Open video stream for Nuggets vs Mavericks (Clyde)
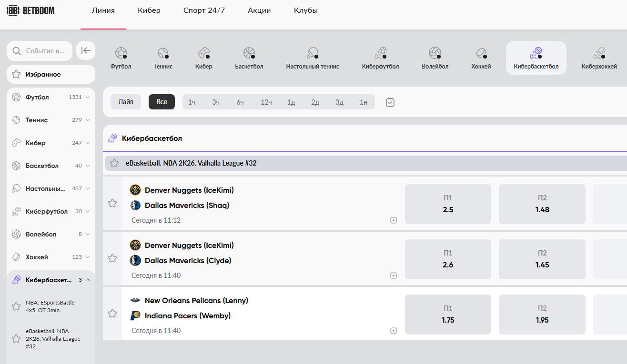Image resolution: width=627 pixels, height=364 pixels. [x=394, y=275]
